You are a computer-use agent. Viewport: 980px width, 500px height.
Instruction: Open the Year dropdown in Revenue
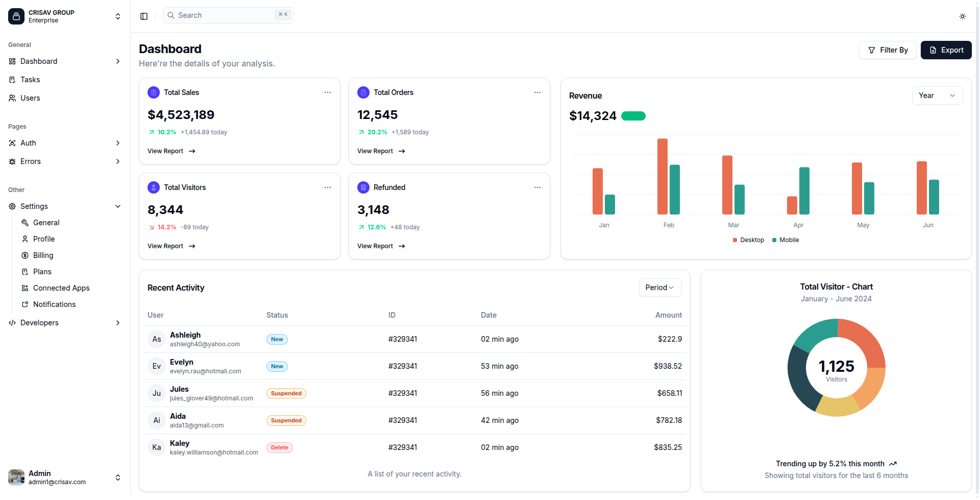point(937,96)
